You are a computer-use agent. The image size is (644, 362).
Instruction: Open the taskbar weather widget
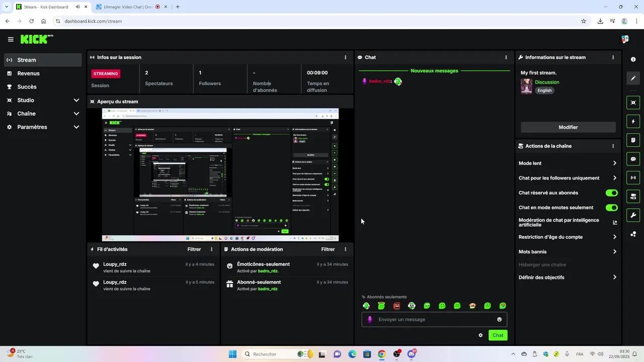point(20,354)
